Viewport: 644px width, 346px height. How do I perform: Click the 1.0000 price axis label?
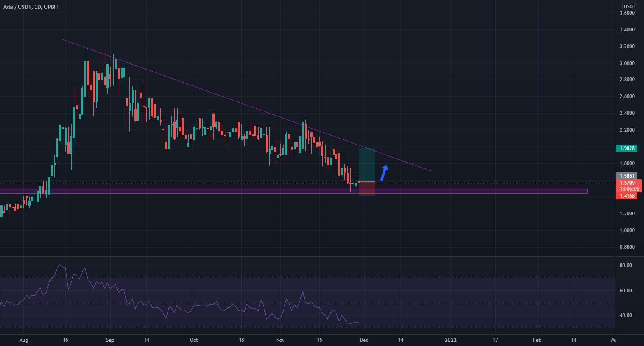pos(627,230)
